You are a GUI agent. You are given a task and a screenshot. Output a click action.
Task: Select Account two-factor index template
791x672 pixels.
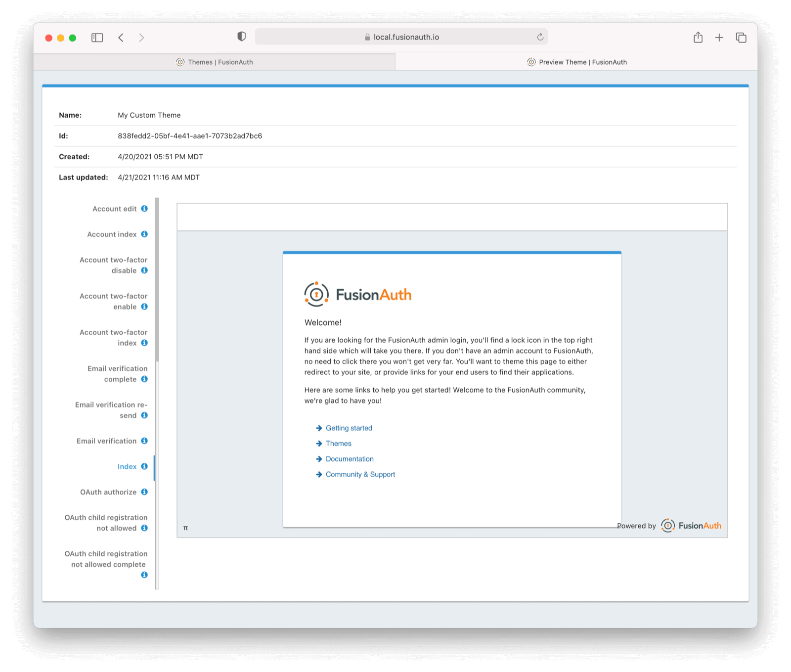click(114, 337)
